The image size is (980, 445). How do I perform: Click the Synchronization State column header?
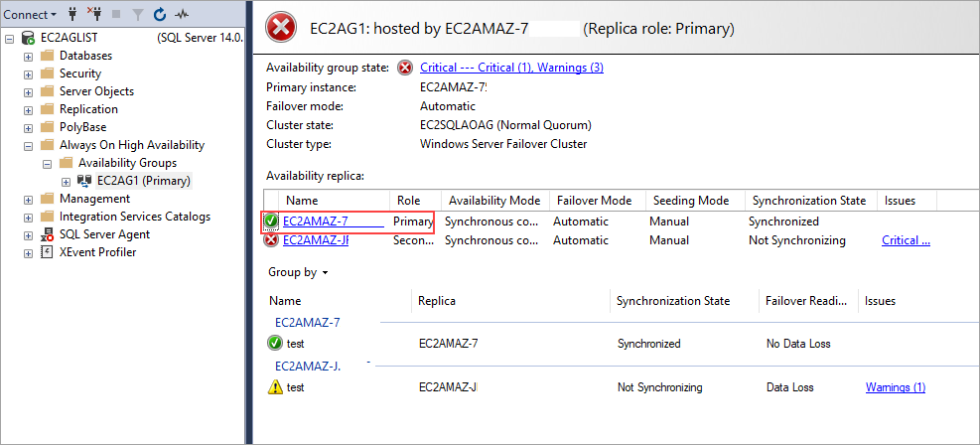[808, 201]
